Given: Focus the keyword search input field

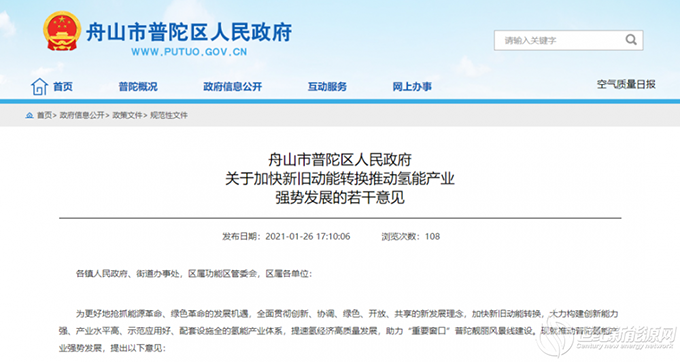Looking at the screenshot, I should click(568, 40).
